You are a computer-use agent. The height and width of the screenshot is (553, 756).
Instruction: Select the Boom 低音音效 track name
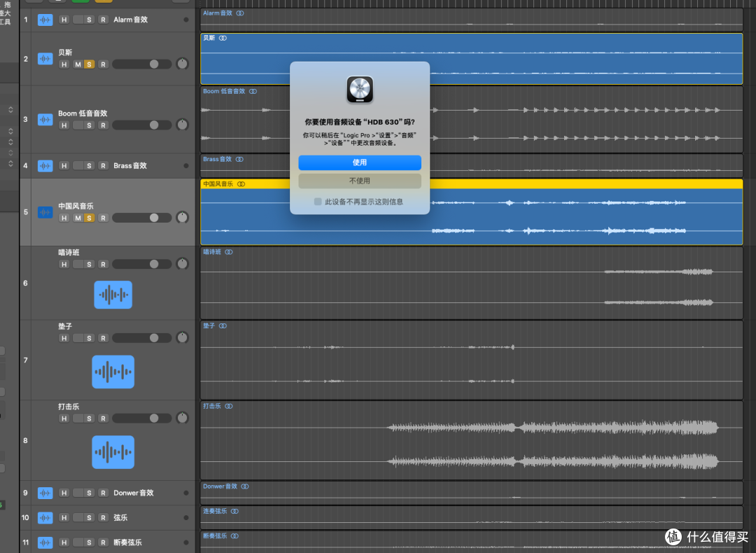tap(83, 113)
